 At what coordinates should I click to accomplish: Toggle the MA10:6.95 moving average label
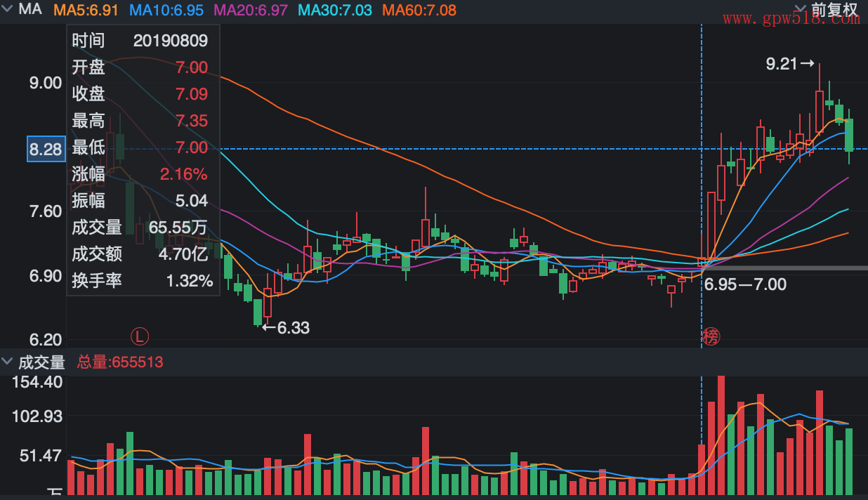pyautogui.click(x=166, y=10)
